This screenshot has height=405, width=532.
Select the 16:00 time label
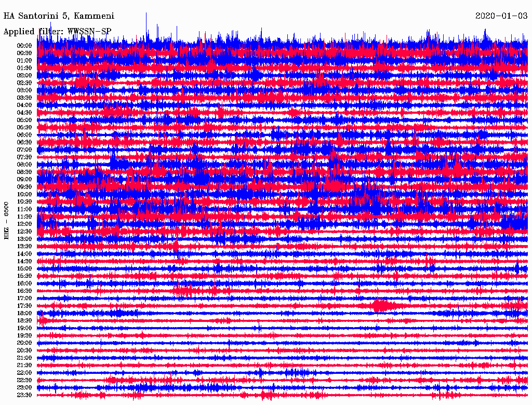click(24, 283)
